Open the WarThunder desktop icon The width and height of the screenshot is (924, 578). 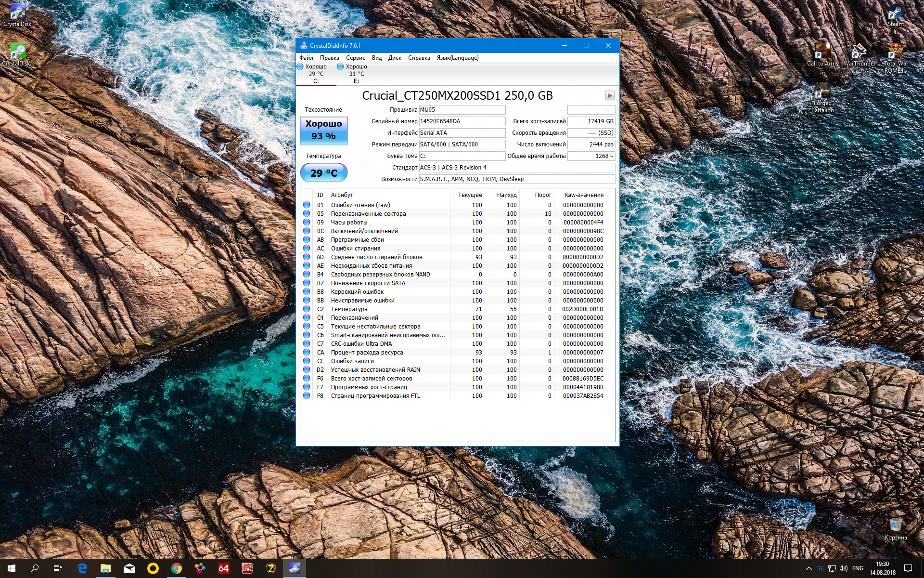[860, 54]
